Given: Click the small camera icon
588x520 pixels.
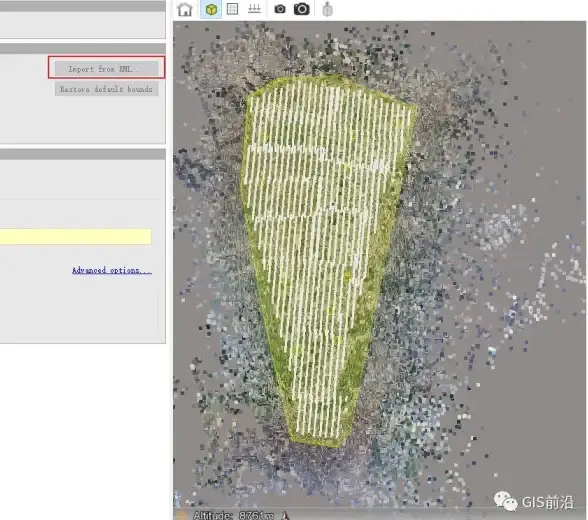Looking at the screenshot, I should (280, 9).
